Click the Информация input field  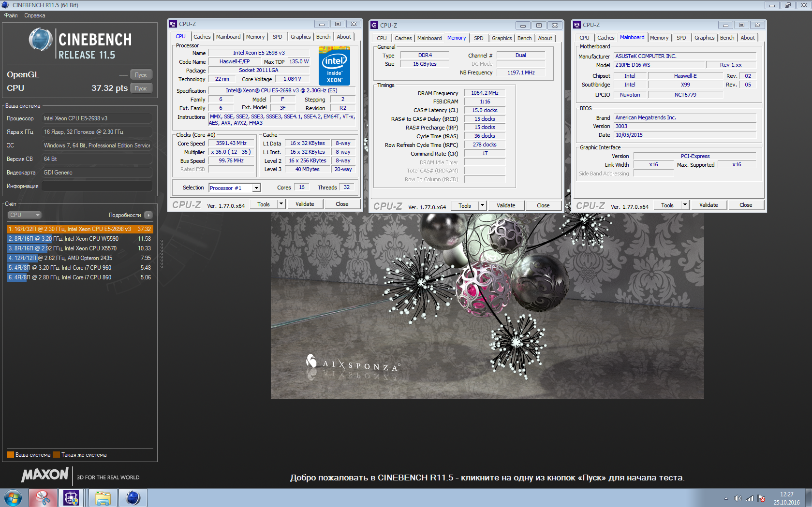pyautogui.click(x=97, y=186)
